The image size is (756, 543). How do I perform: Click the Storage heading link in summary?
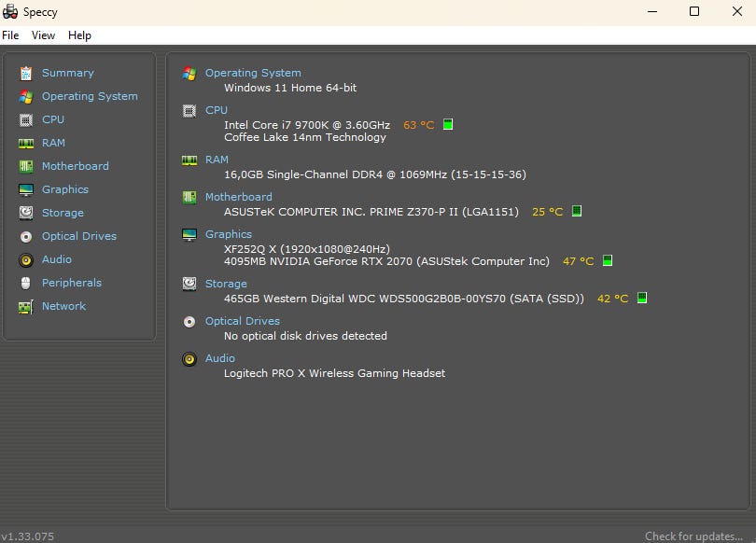[x=226, y=284]
